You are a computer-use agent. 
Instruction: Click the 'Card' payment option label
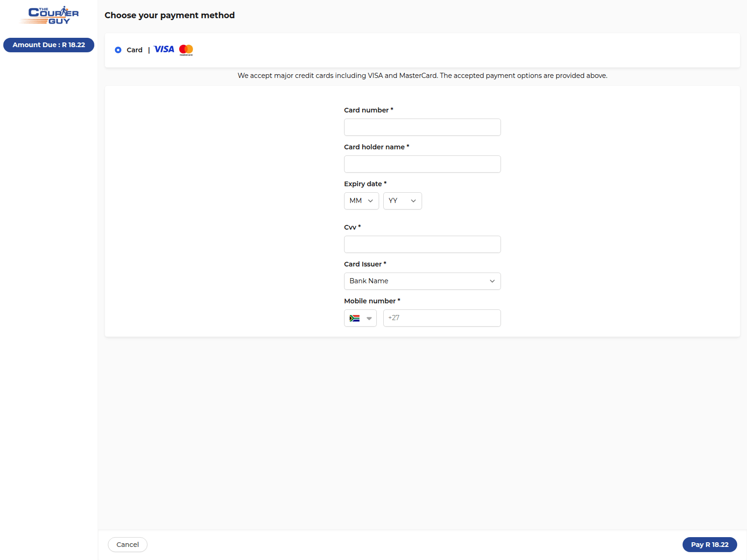pos(134,50)
